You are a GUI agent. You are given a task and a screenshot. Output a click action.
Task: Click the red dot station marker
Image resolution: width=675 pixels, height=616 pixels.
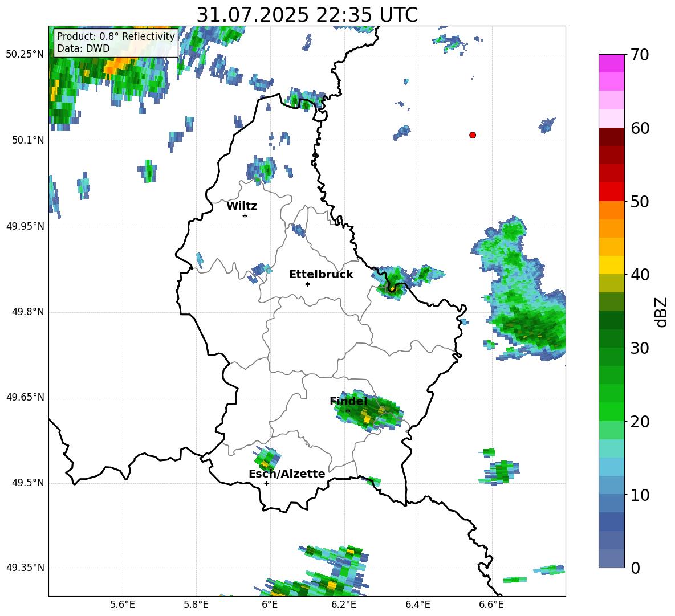pos(473,135)
